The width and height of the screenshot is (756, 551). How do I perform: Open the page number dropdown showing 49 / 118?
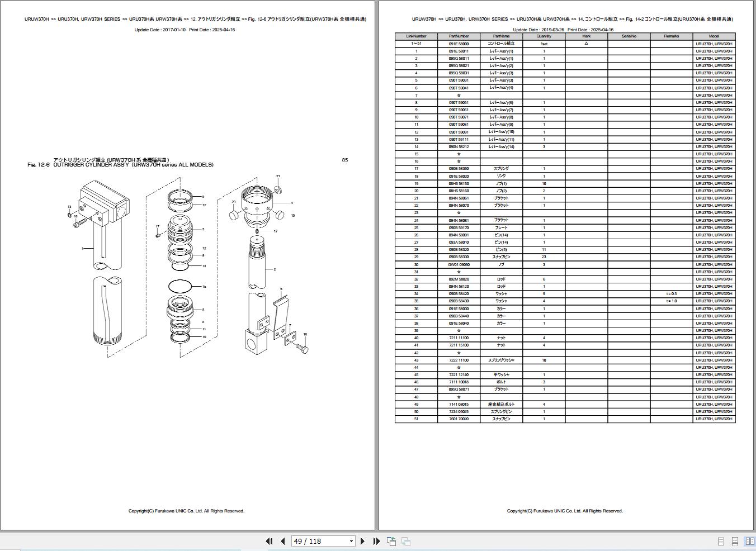(x=351, y=541)
